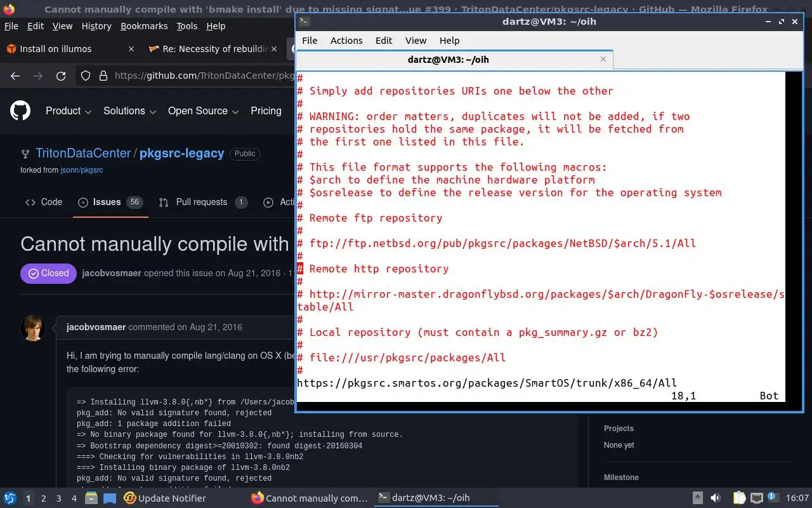Open the terminal Help menu
The width and height of the screenshot is (812, 508).
click(x=449, y=40)
